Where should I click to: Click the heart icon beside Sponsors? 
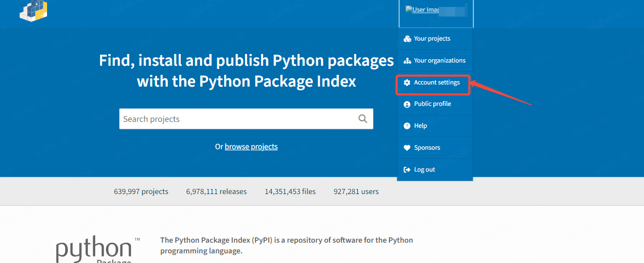click(x=407, y=148)
